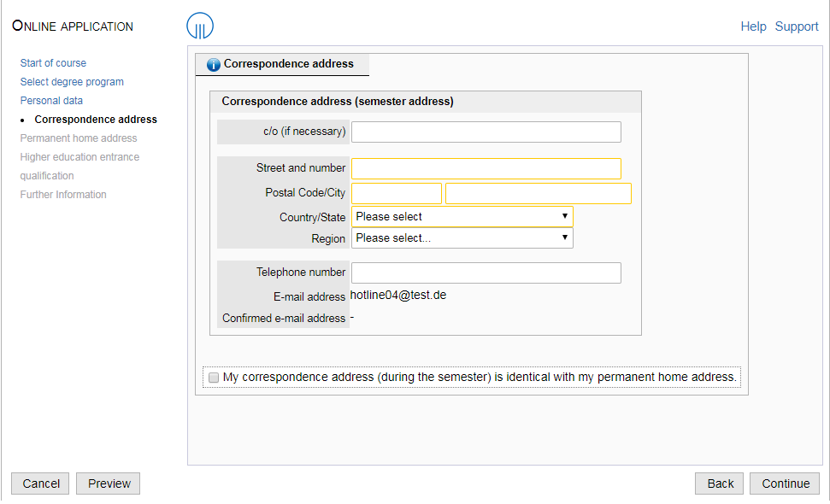Click Continue to proceed

click(785, 483)
